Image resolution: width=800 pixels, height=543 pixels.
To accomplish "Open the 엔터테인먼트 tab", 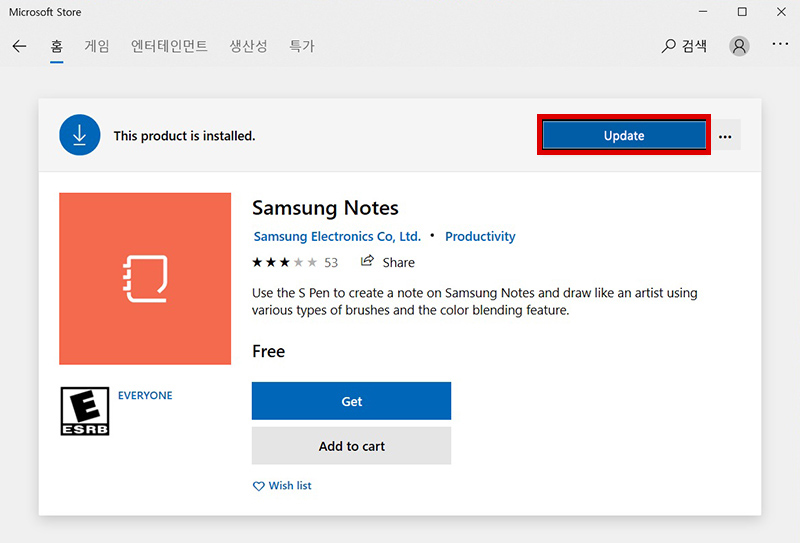I will click(x=169, y=46).
